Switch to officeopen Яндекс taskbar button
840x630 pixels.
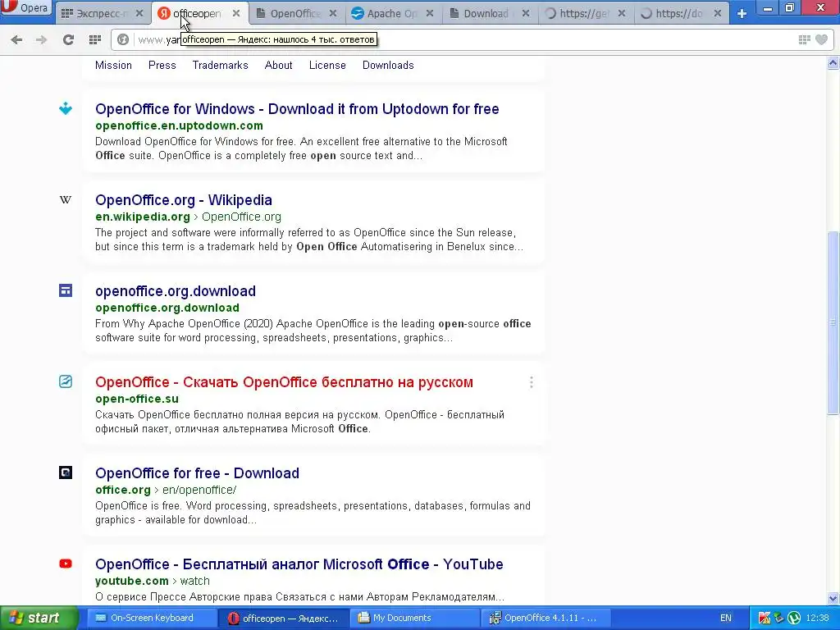click(x=283, y=618)
